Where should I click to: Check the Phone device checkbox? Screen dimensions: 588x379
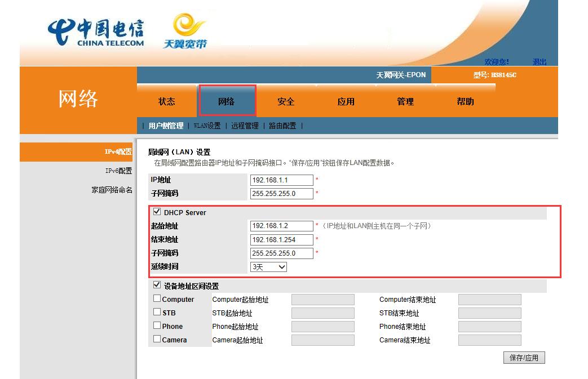pos(157,326)
